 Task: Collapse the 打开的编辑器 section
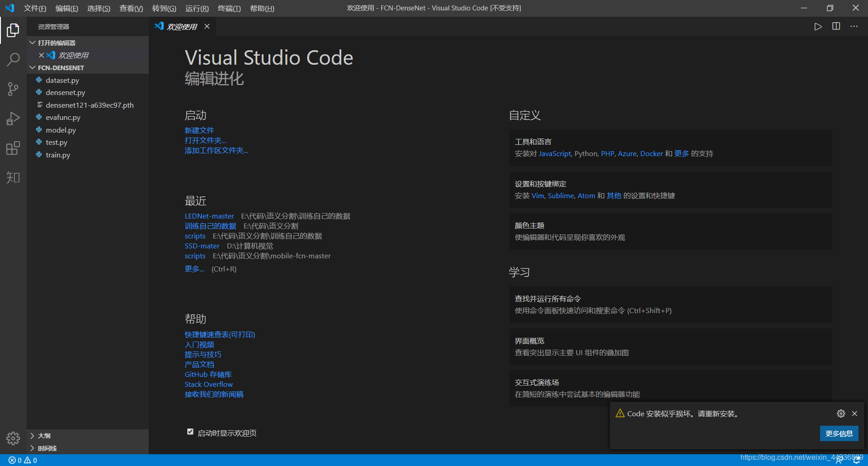tap(88, 43)
